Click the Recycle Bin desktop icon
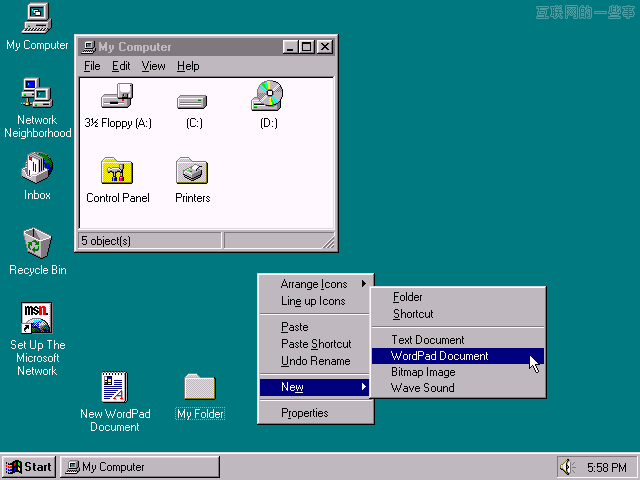The width and height of the screenshot is (640, 480). pyautogui.click(x=37, y=243)
